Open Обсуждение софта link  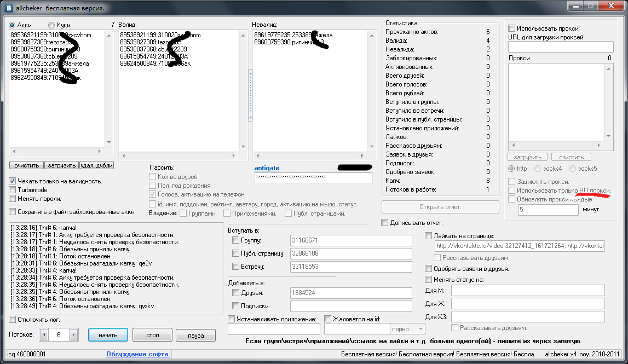(138, 354)
